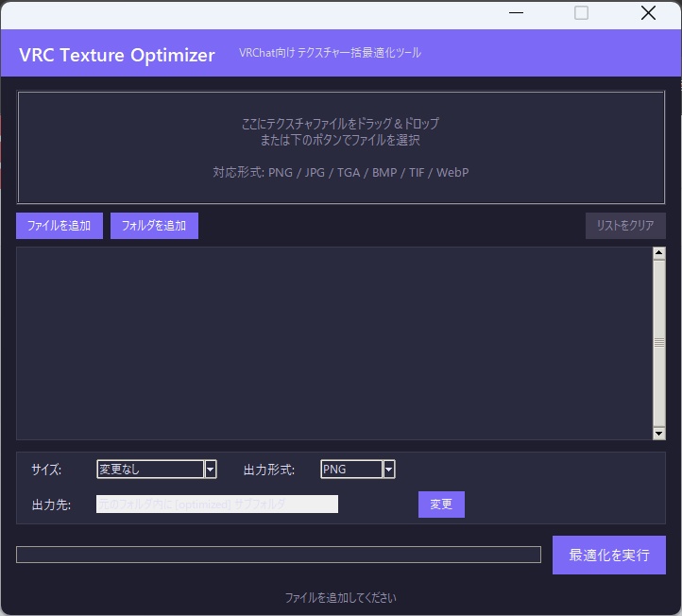Click the drag and drop texture area

pyautogui.click(x=341, y=147)
